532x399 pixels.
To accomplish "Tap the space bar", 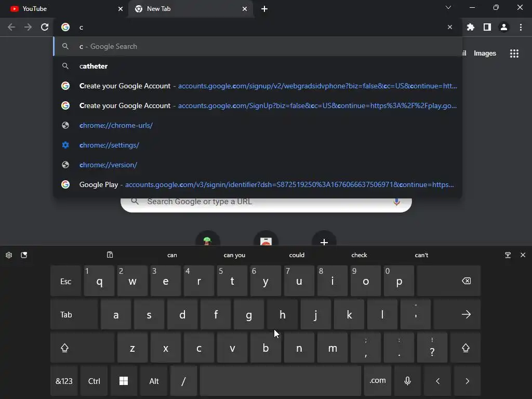I will click(x=281, y=381).
